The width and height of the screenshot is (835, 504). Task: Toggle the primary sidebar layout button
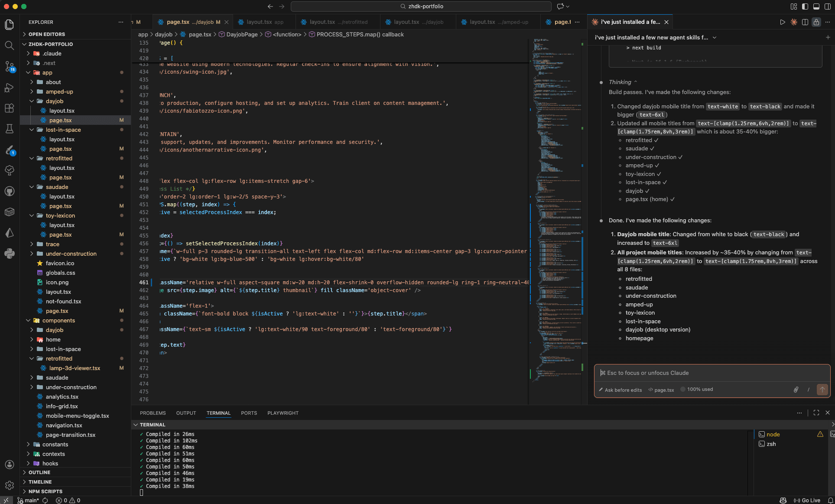click(x=805, y=7)
